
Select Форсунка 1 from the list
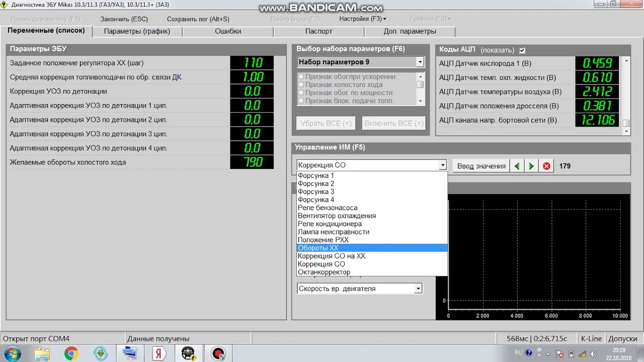[x=372, y=175]
